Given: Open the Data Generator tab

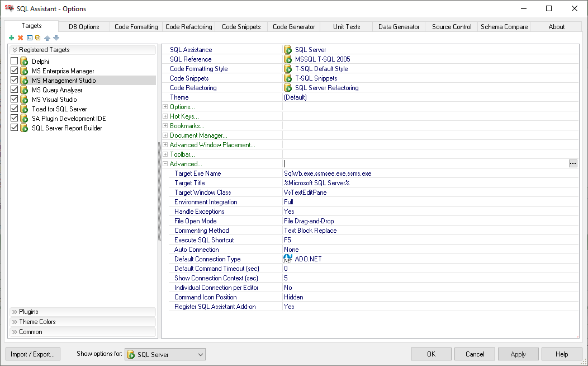Looking at the screenshot, I should click(399, 27).
